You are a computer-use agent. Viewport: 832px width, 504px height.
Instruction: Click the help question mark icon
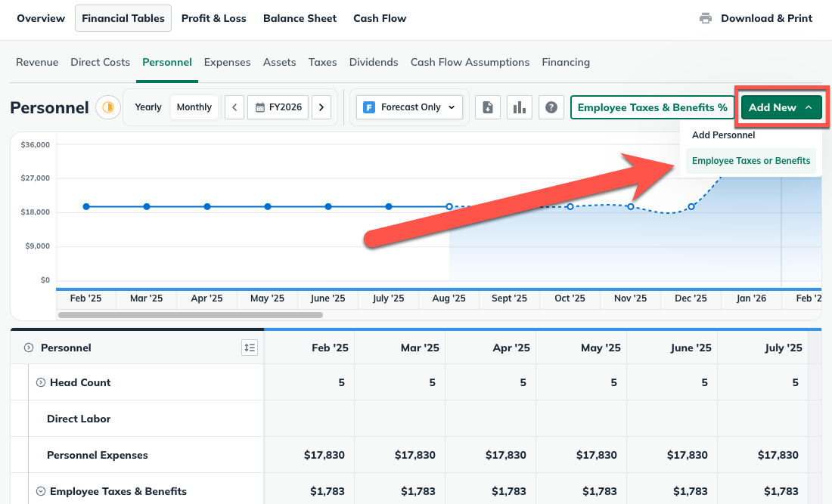click(551, 107)
